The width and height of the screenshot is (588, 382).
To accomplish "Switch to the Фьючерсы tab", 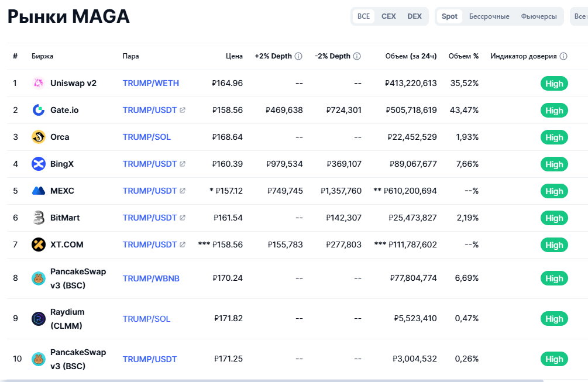I will click(x=538, y=16).
